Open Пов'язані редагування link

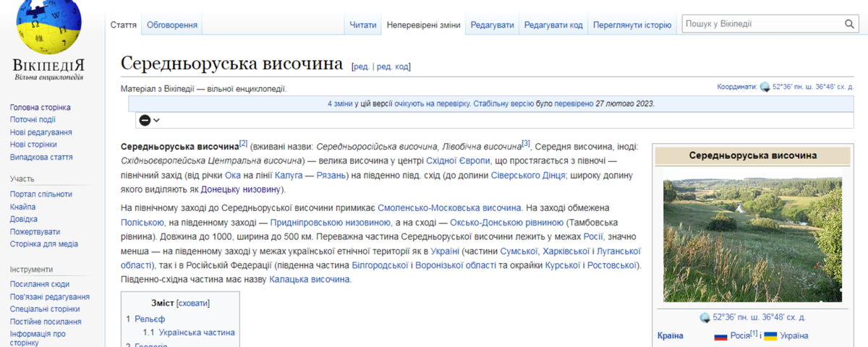coord(50,297)
